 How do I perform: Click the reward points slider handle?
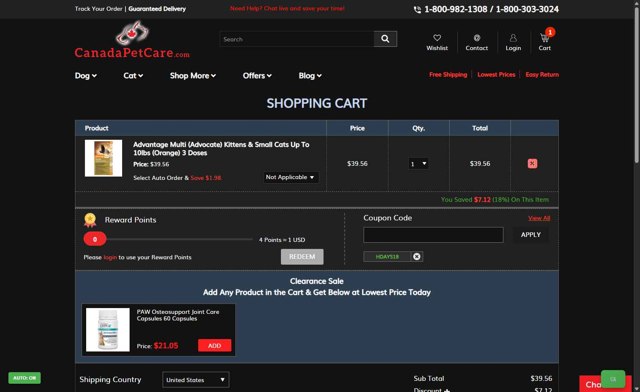[x=95, y=239]
